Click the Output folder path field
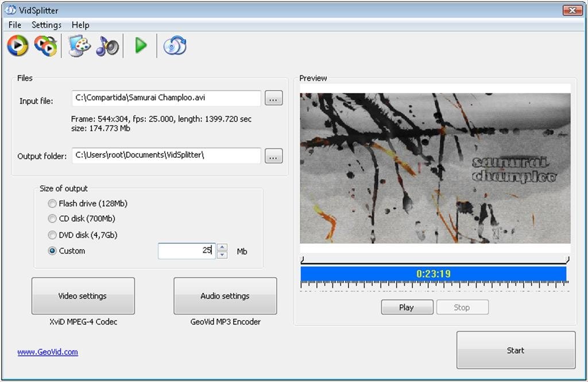Image resolution: width=588 pixels, height=382 pixels. click(166, 155)
